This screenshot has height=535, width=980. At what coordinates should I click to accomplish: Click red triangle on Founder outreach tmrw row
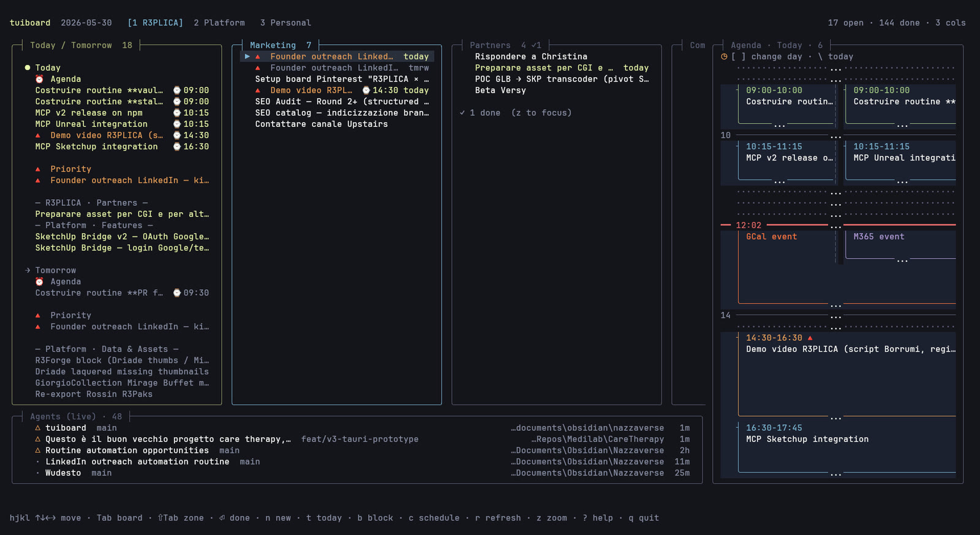pos(258,68)
